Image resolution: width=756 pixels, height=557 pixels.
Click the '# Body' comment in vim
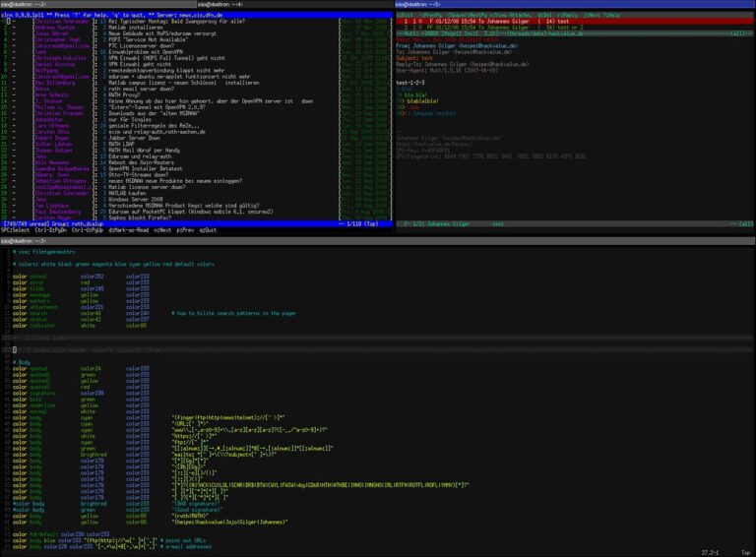[x=22, y=362]
